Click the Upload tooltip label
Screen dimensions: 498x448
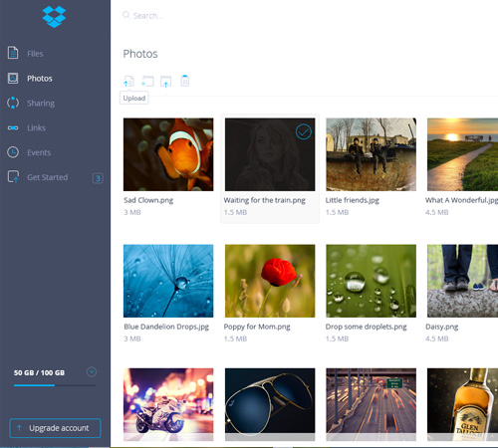click(134, 99)
